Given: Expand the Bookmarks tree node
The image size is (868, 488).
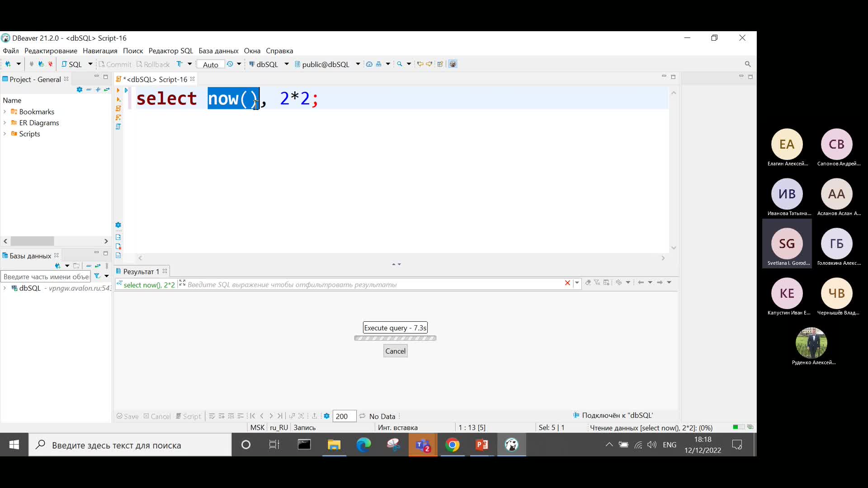Looking at the screenshot, I should pos(5,112).
